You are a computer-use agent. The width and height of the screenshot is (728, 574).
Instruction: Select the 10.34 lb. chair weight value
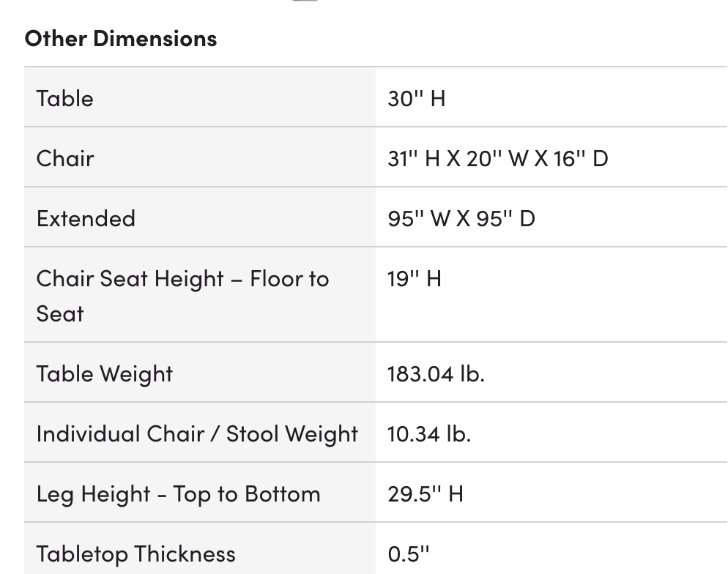(429, 433)
